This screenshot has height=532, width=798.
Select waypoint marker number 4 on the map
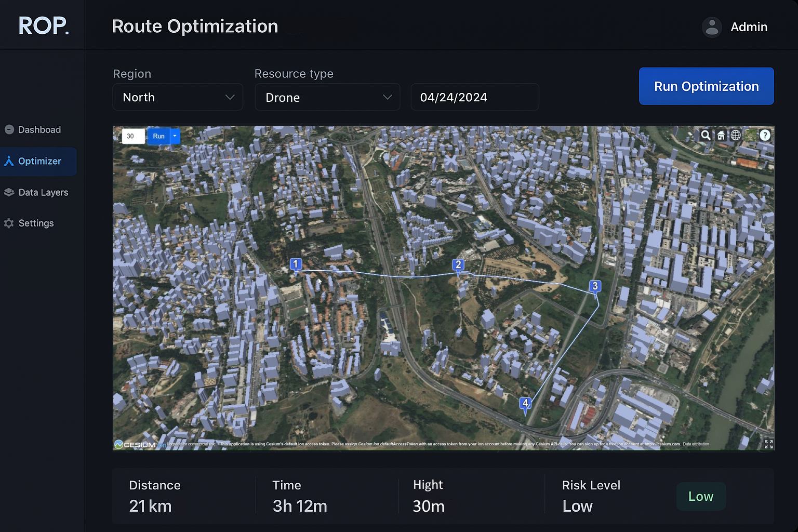tap(525, 402)
